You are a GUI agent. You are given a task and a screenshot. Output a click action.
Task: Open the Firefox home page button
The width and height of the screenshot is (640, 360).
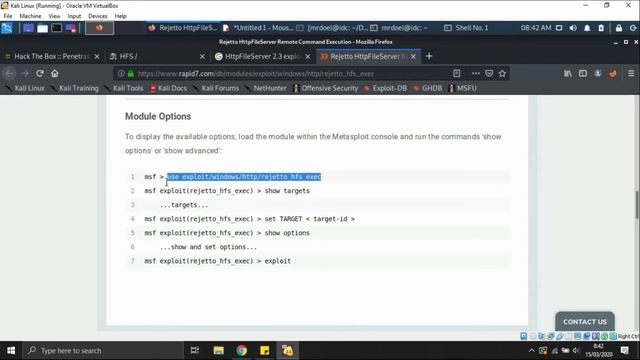tap(55, 73)
